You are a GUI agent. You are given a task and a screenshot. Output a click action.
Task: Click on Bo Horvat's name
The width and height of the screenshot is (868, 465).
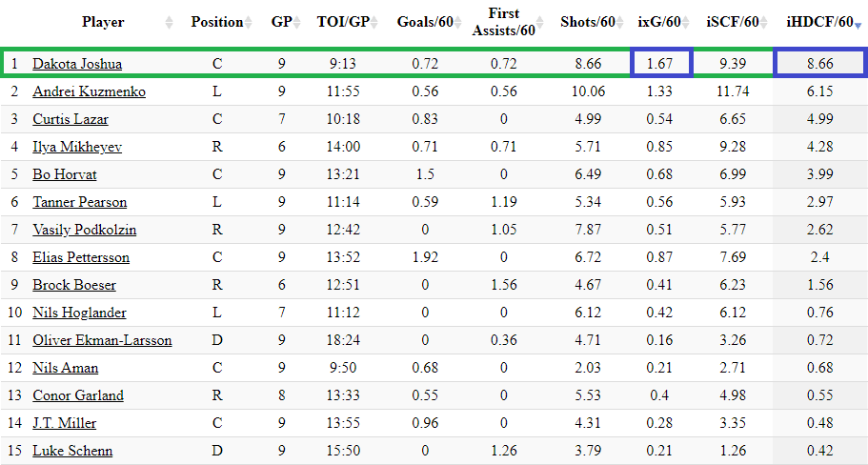(x=64, y=174)
